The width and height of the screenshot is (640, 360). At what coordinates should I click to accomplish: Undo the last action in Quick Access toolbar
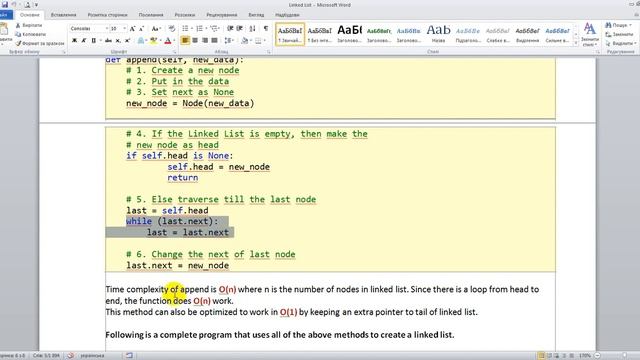pos(14,4)
